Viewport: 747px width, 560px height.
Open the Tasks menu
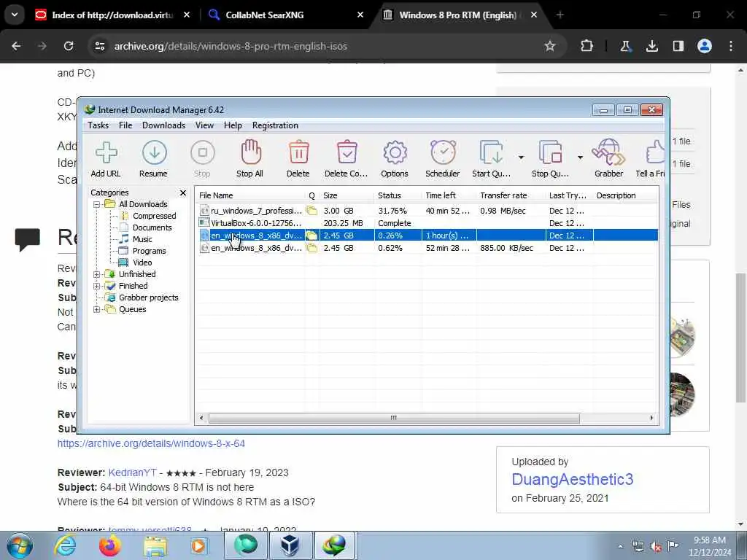[98, 125]
